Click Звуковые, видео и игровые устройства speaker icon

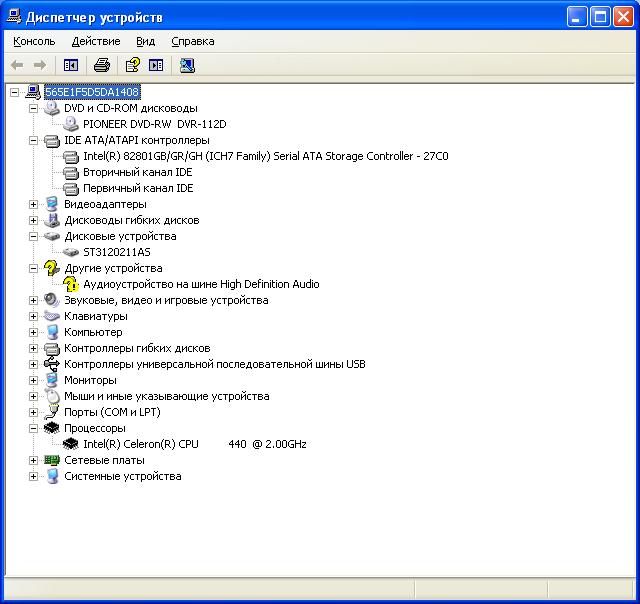[x=52, y=300]
